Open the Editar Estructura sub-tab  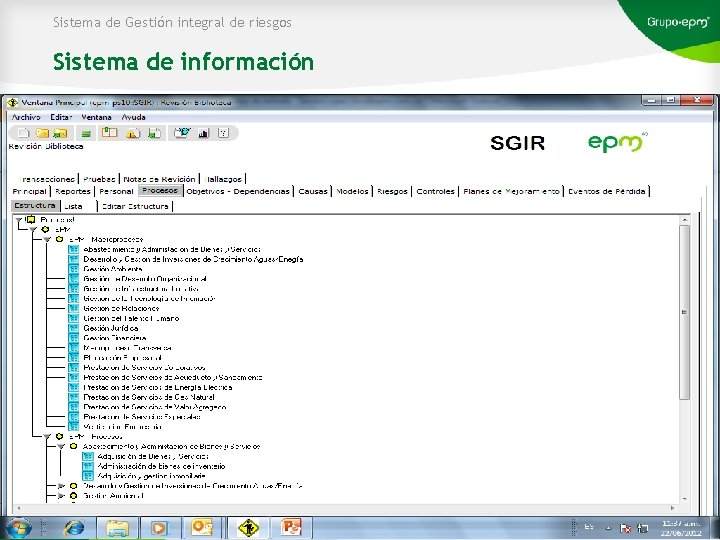135,206
